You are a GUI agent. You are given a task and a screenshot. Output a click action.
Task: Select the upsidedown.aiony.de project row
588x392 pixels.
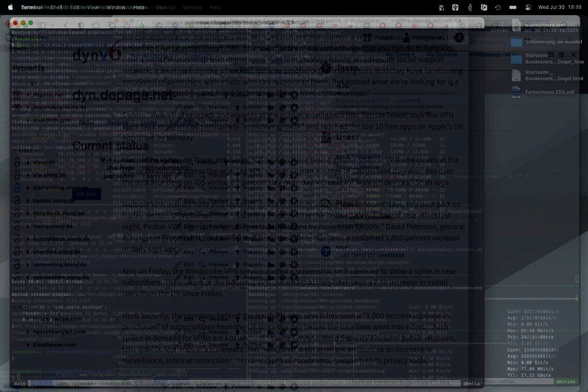[x=61, y=277]
